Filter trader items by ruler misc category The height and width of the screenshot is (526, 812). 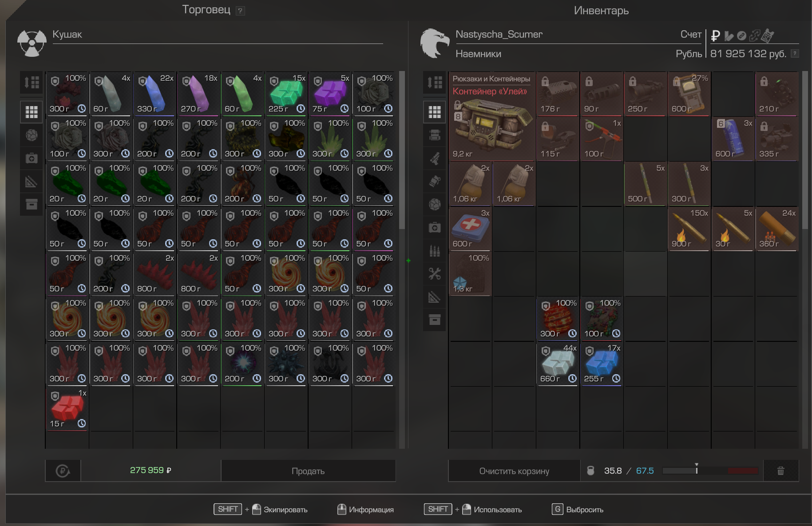click(32, 181)
